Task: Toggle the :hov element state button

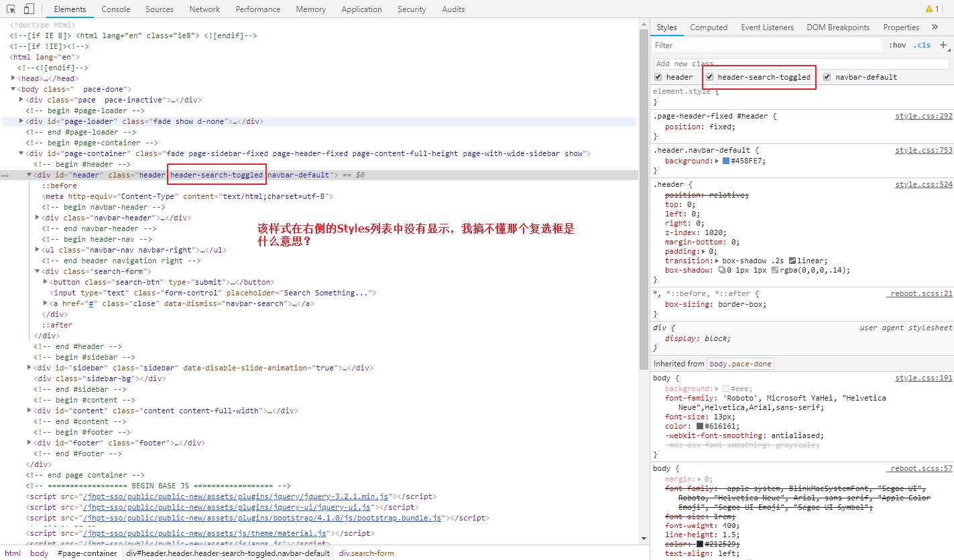Action: tap(897, 45)
